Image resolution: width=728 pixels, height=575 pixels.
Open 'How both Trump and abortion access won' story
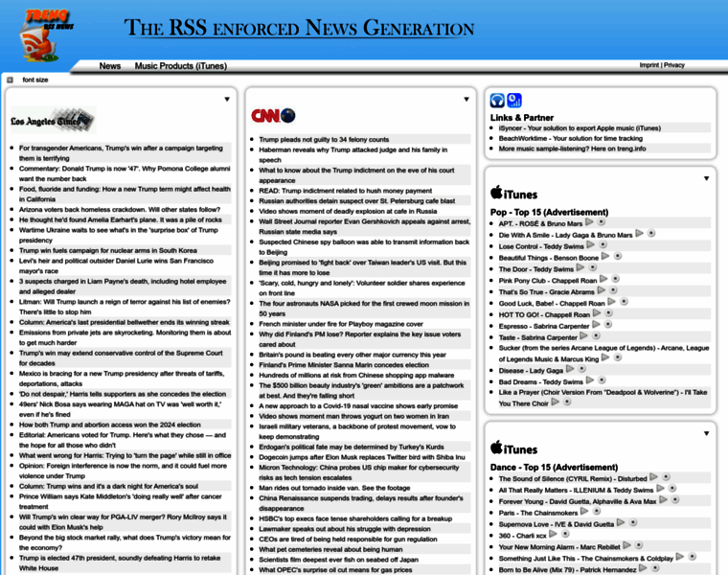tap(109, 425)
